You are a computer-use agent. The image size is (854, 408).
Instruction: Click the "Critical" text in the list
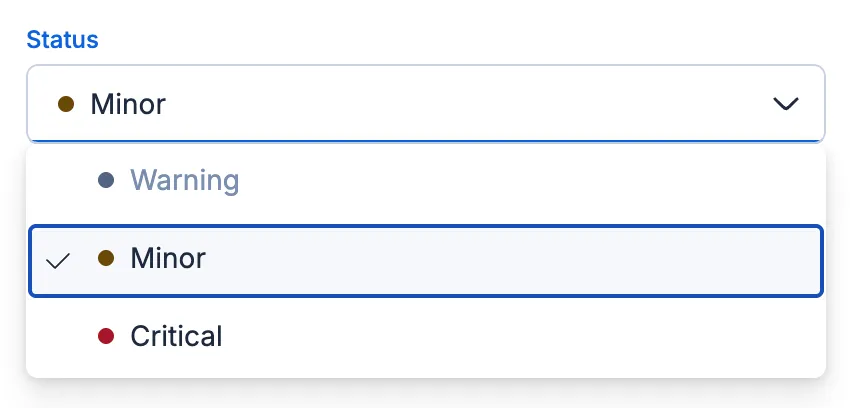pos(176,337)
